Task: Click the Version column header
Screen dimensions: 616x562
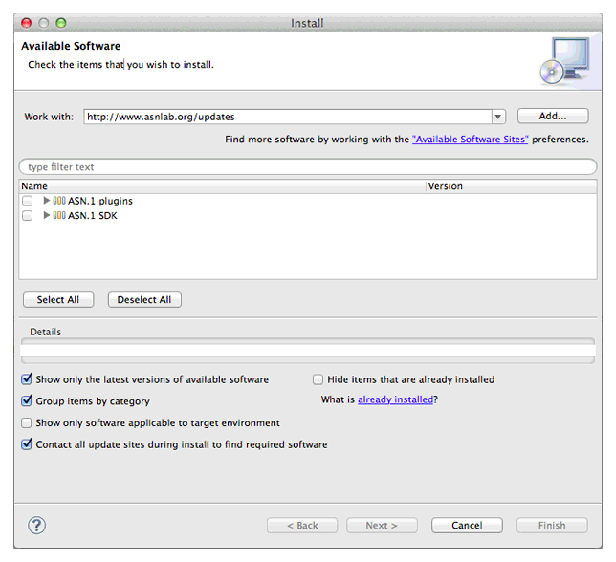Action: tap(445, 186)
